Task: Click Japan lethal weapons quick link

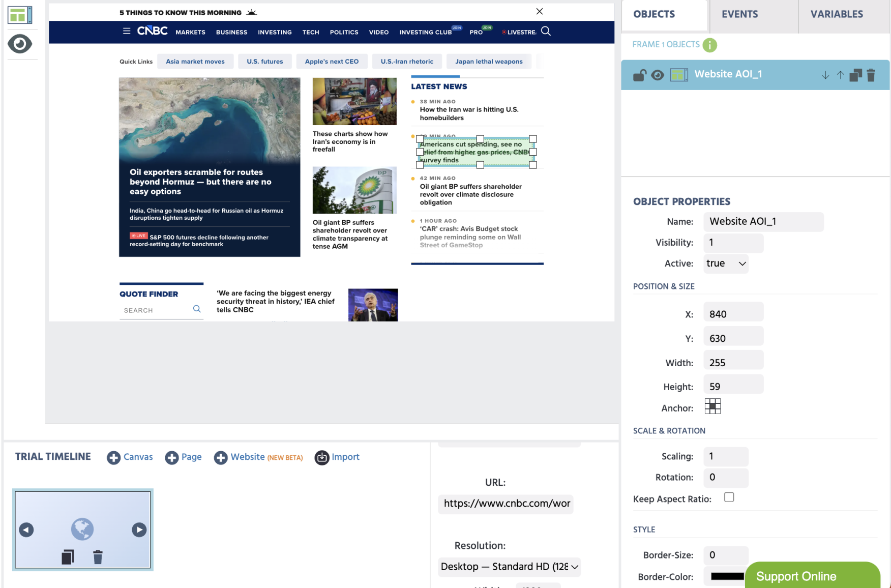Action: click(x=489, y=62)
